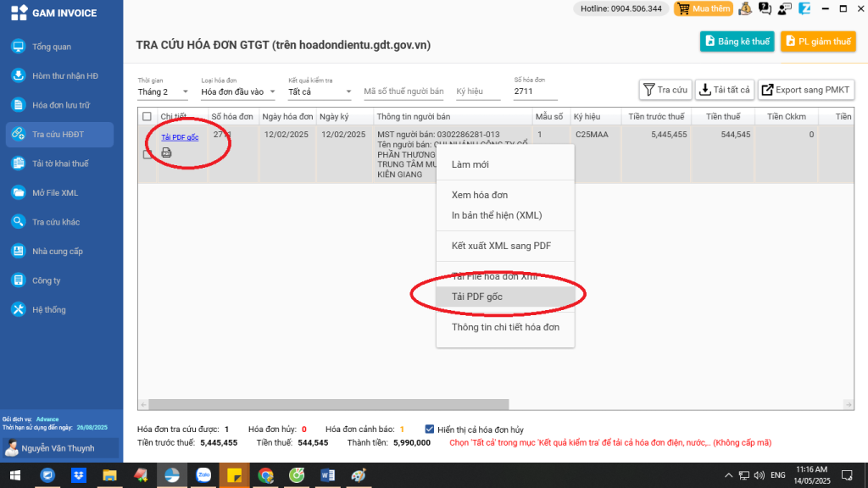
Task: Select Tra cứu HĐĐT sidebar item
Action: pyautogui.click(x=60, y=135)
